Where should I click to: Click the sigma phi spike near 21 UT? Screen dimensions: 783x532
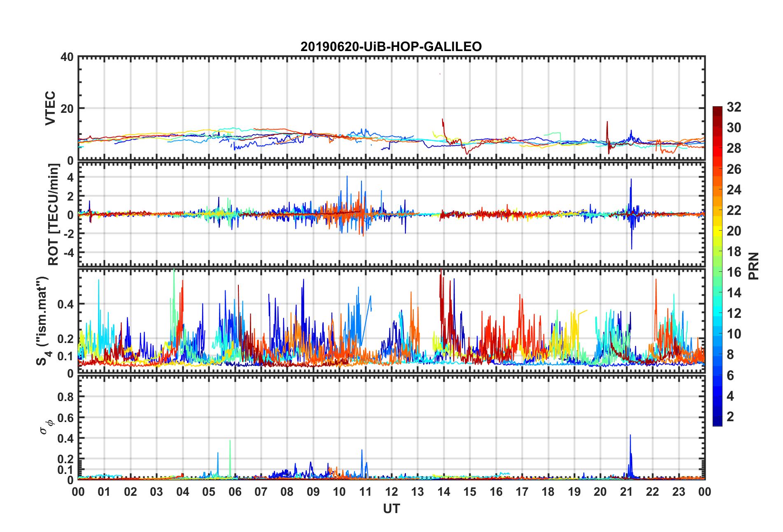[630, 436]
